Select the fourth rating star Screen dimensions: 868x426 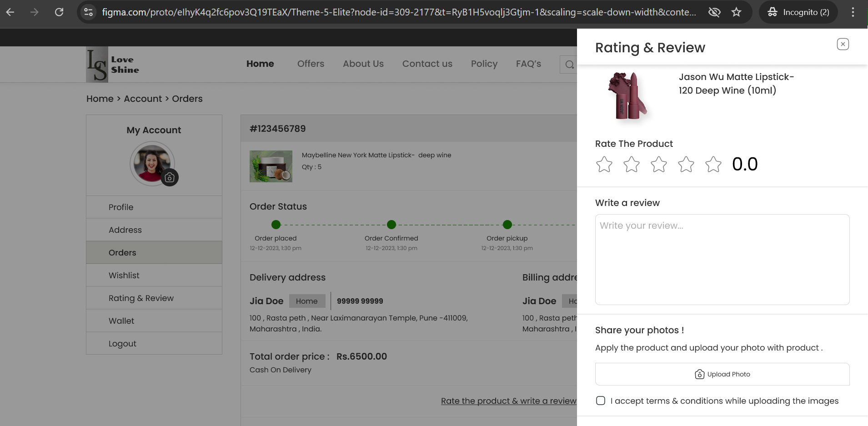click(x=686, y=164)
